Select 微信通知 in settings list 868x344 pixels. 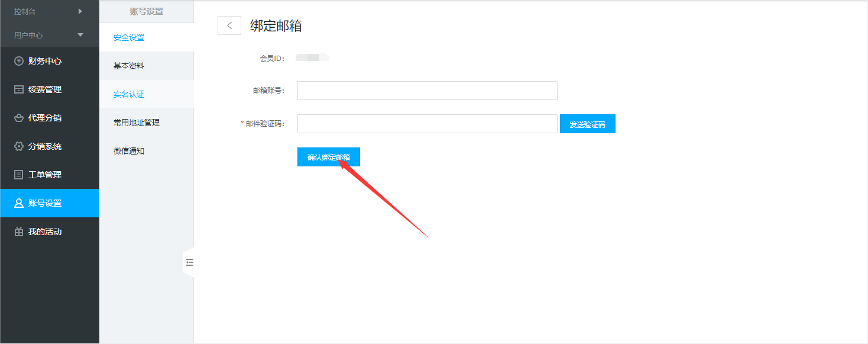[129, 151]
